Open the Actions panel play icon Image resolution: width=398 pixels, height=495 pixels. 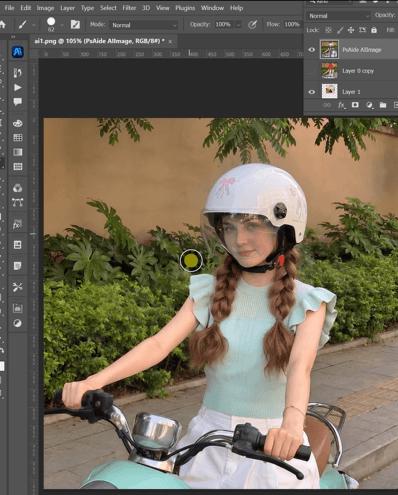click(x=17, y=87)
